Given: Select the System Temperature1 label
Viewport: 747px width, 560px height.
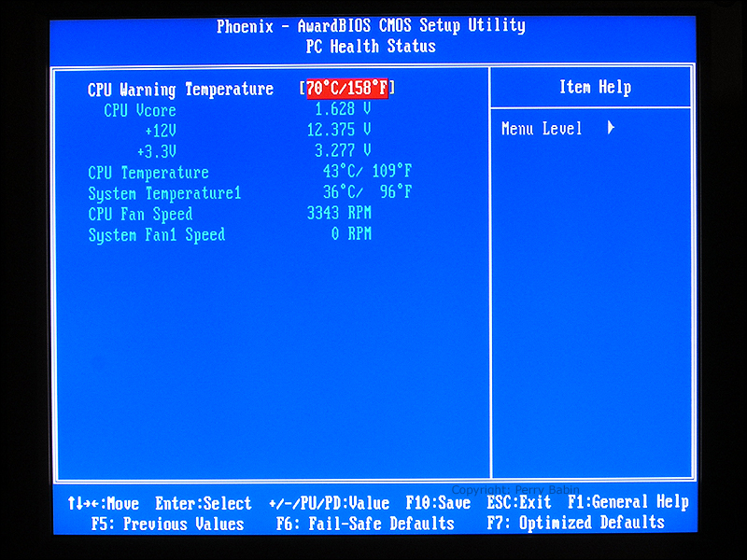Looking at the screenshot, I should (164, 194).
